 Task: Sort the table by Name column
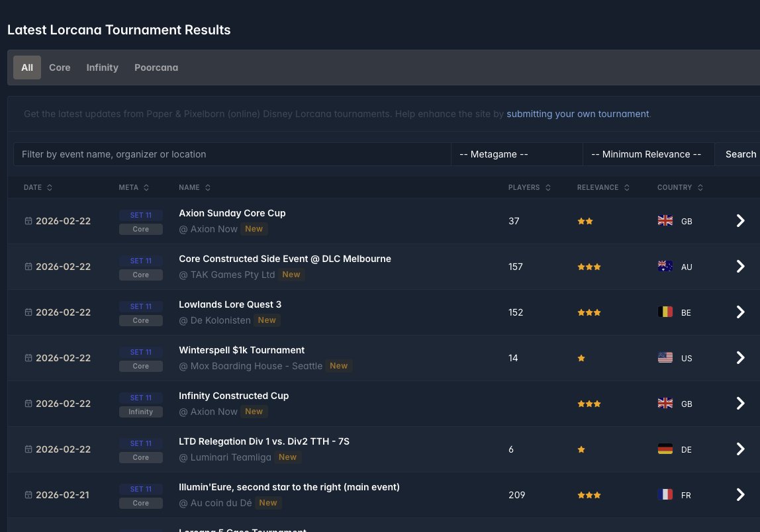click(x=195, y=187)
